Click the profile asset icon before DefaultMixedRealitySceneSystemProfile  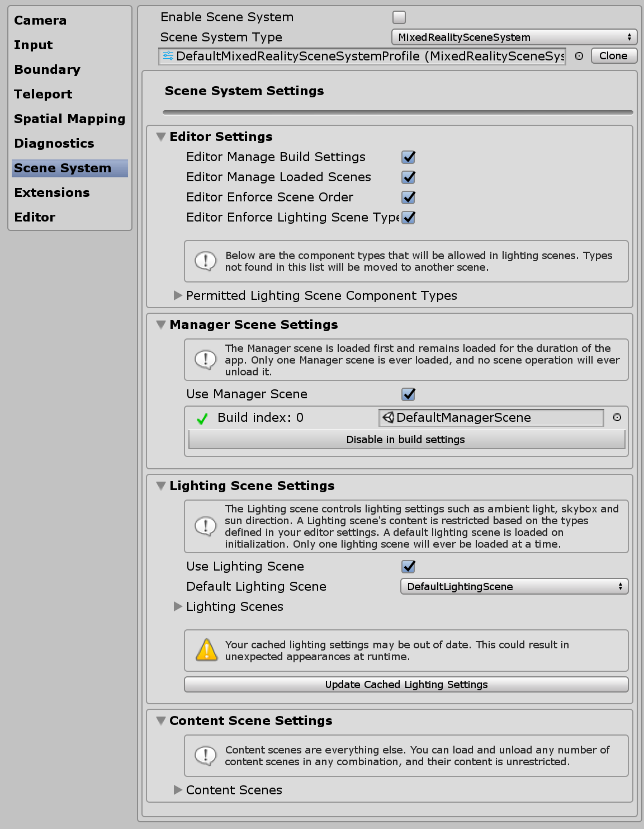point(168,56)
